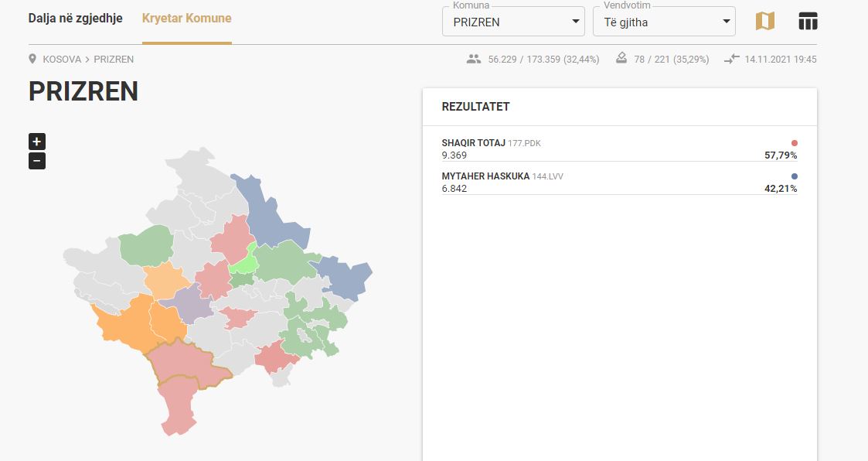Open the Komuna dropdown showing PRIZREN
The width and height of the screenshot is (868, 461).
(x=513, y=22)
